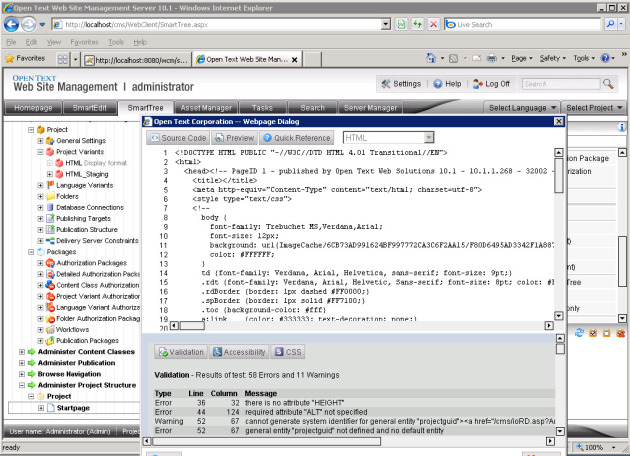
Task: Switch to the Asset Manager tab
Action: click(x=206, y=108)
